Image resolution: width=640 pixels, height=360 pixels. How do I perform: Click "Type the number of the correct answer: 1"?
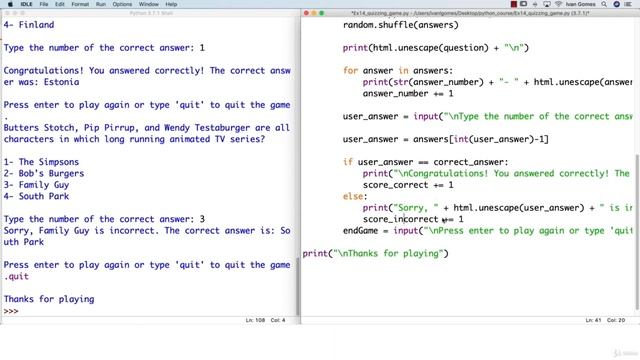[x=104, y=48]
